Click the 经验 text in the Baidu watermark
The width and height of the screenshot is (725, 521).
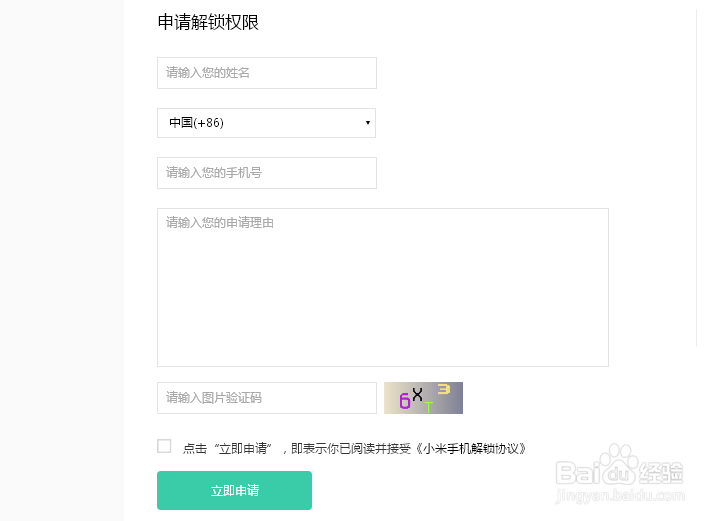coord(661,472)
